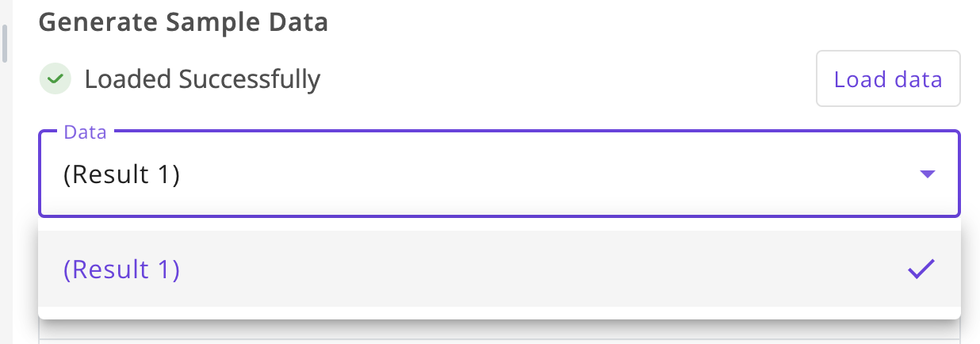Click the Generate Sample Data heading
This screenshot has width=980, height=344.
pyautogui.click(x=183, y=21)
